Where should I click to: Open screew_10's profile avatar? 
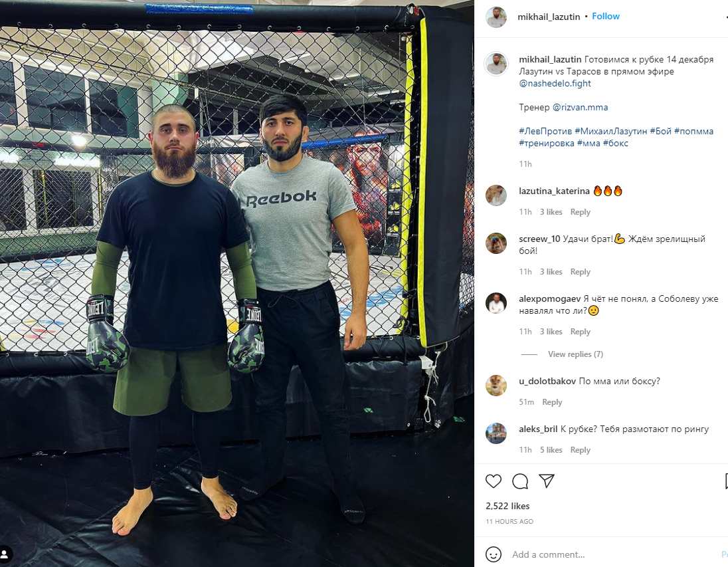[x=496, y=243]
